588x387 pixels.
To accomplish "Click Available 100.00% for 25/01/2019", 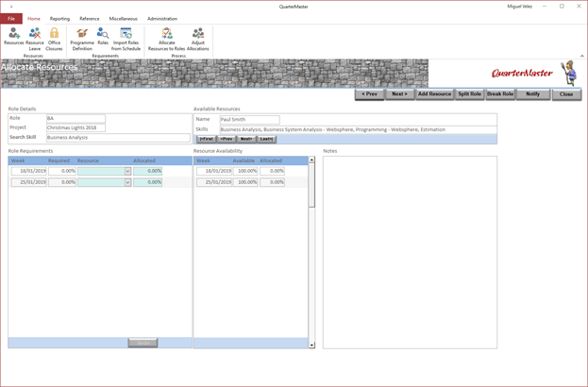I will coord(245,182).
